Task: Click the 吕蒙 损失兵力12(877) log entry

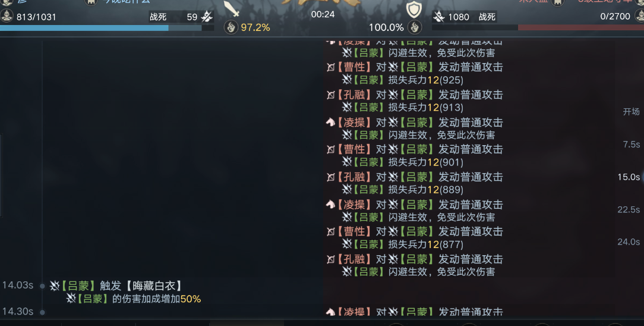Action: coord(403,244)
